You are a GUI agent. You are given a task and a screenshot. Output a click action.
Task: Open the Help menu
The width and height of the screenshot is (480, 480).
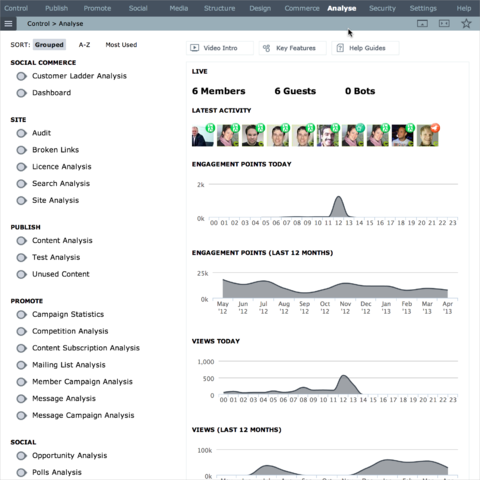click(x=464, y=8)
